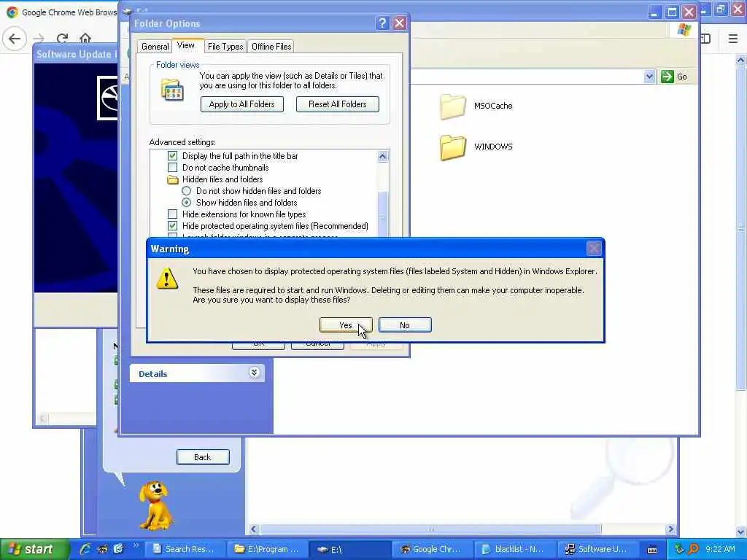Open the MSOCache folder icon

[452, 106]
